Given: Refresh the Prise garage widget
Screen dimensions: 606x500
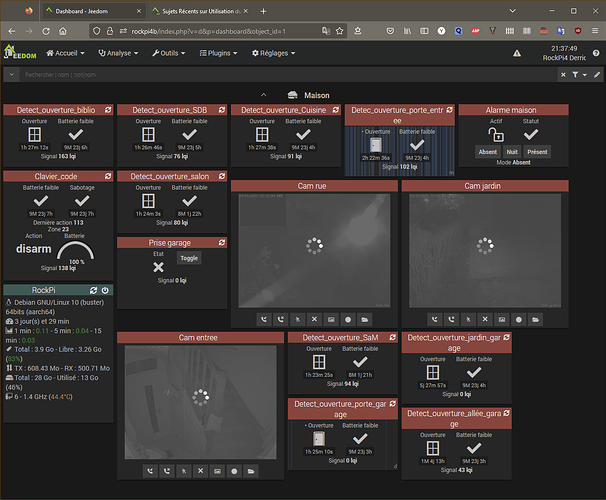Looking at the screenshot, I should tap(222, 242).
